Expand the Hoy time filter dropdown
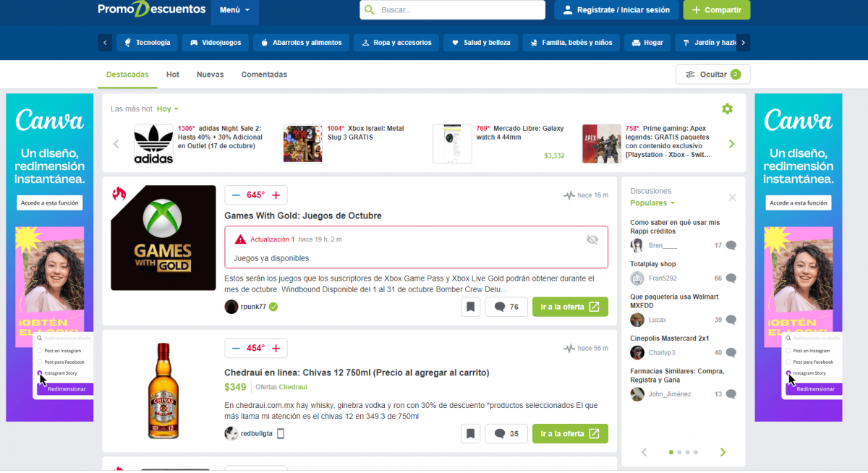Screen dimensions: 868x473 (168, 109)
